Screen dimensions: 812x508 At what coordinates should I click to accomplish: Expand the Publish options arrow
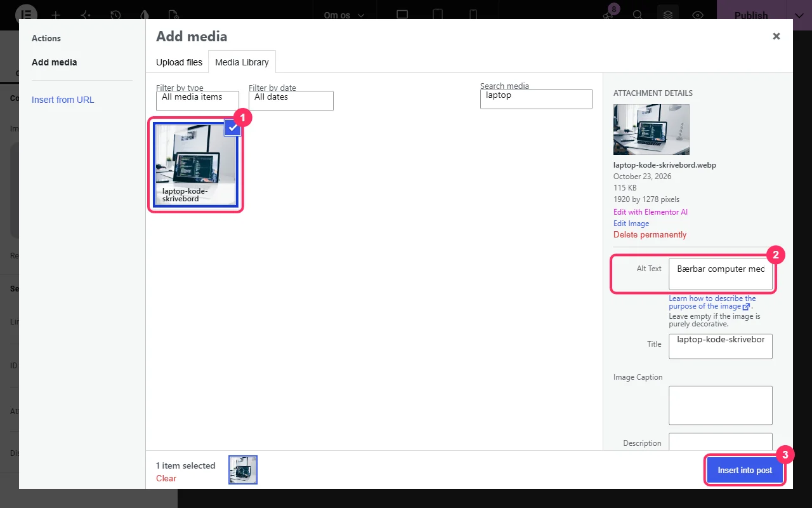(799, 15)
